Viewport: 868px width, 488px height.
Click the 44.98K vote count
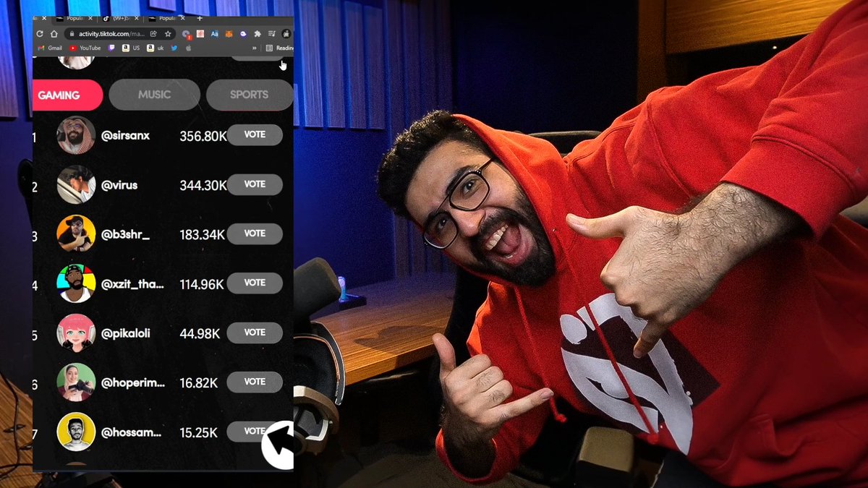[200, 333]
